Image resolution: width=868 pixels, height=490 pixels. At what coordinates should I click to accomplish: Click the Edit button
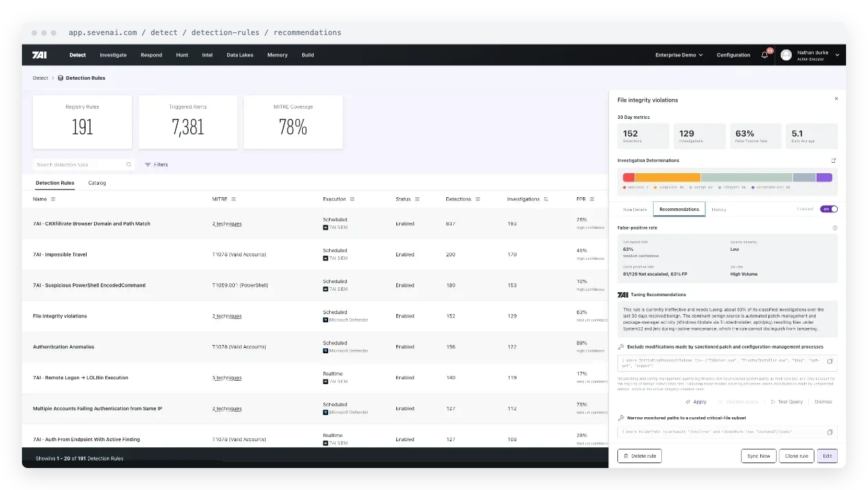(x=827, y=456)
